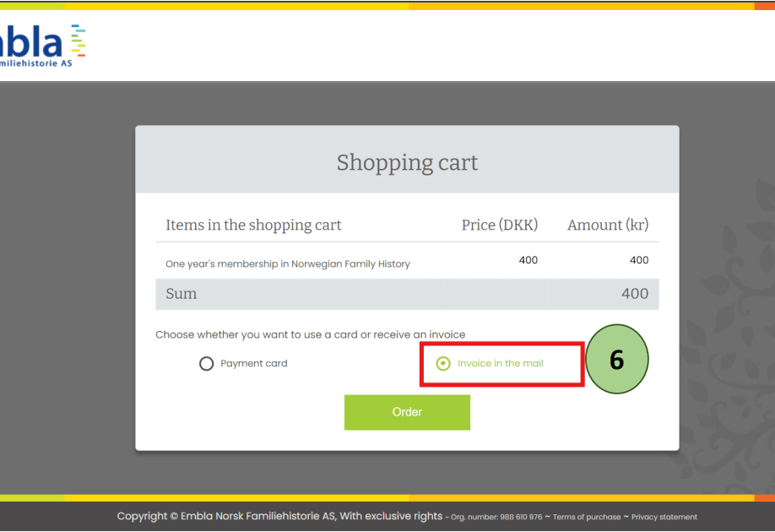Click the 'Items in the shopping cart' column header

pos(253,225)
